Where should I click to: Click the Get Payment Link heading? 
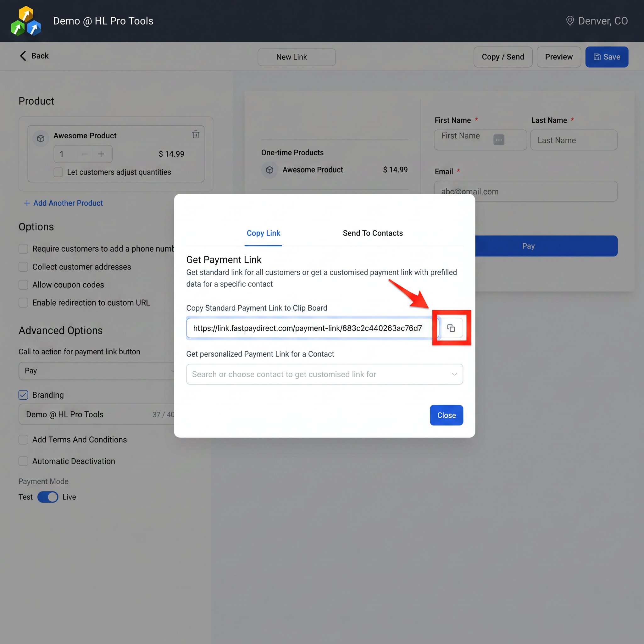(x=224, y=259)
